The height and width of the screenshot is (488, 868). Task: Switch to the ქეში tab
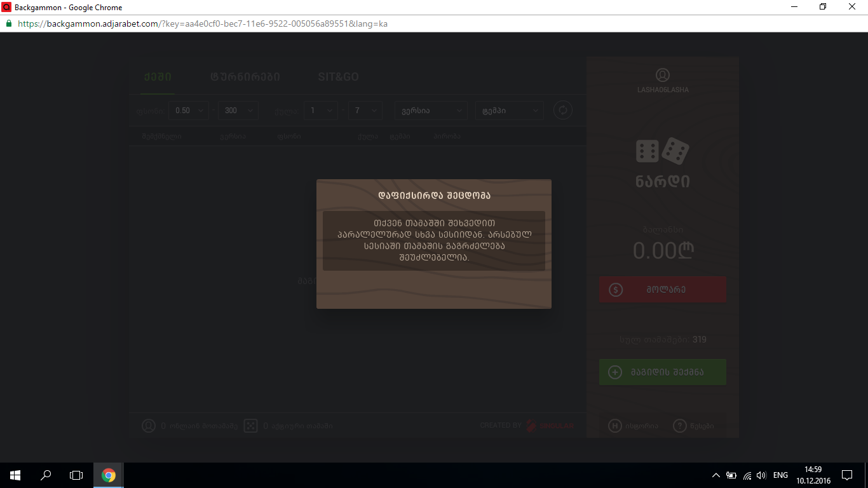tap(158, 77)
